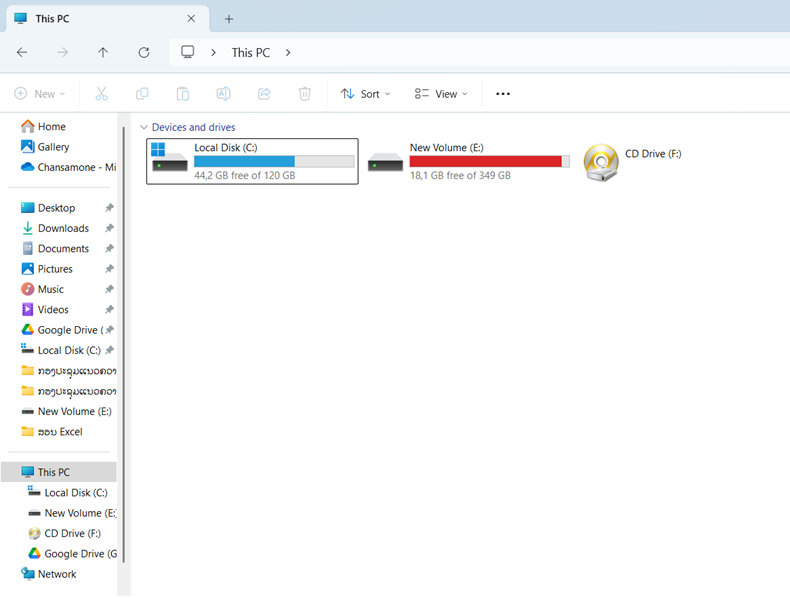Open the See more ellipsis menu

tap(503, 94)
